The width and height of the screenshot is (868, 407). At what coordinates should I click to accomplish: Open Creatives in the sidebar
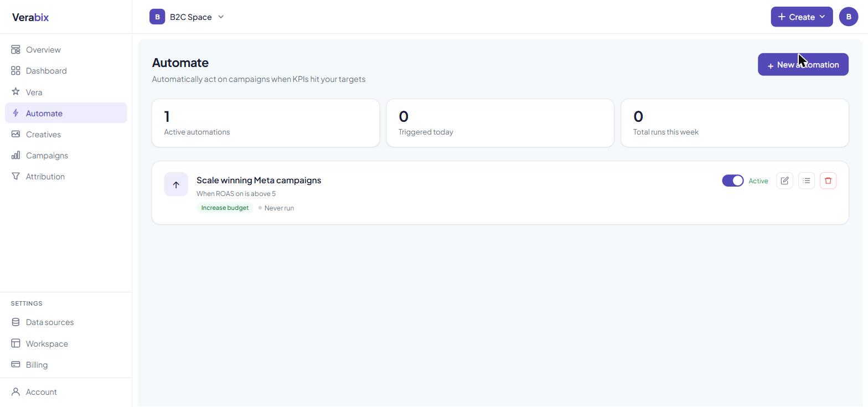click(66, 134)
